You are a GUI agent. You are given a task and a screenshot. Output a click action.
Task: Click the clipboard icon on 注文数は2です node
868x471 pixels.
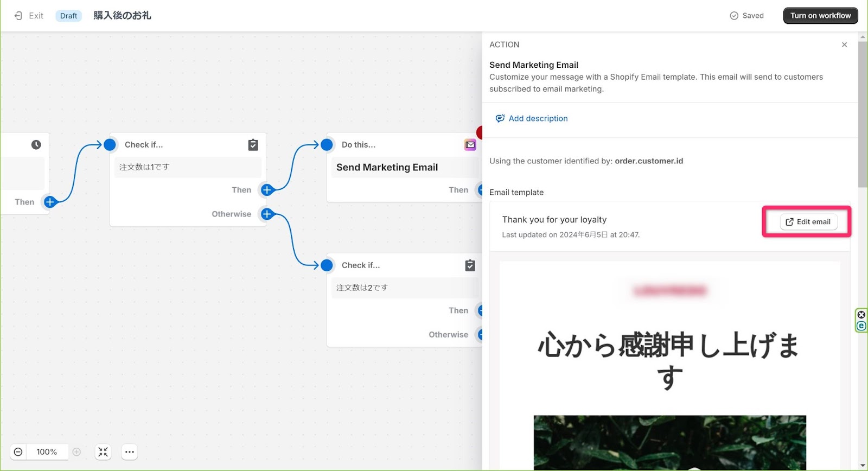(x=470, y=265)
